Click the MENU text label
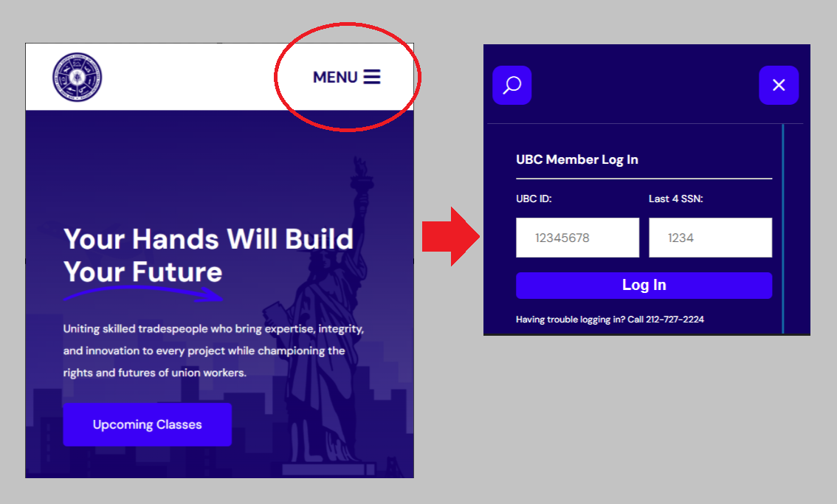 (335, 77)
